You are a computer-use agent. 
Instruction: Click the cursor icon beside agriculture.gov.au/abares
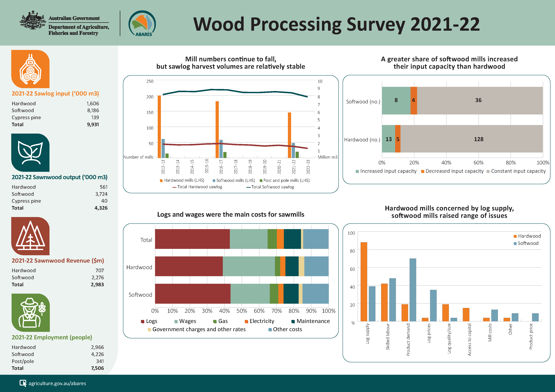pos(23,383)
